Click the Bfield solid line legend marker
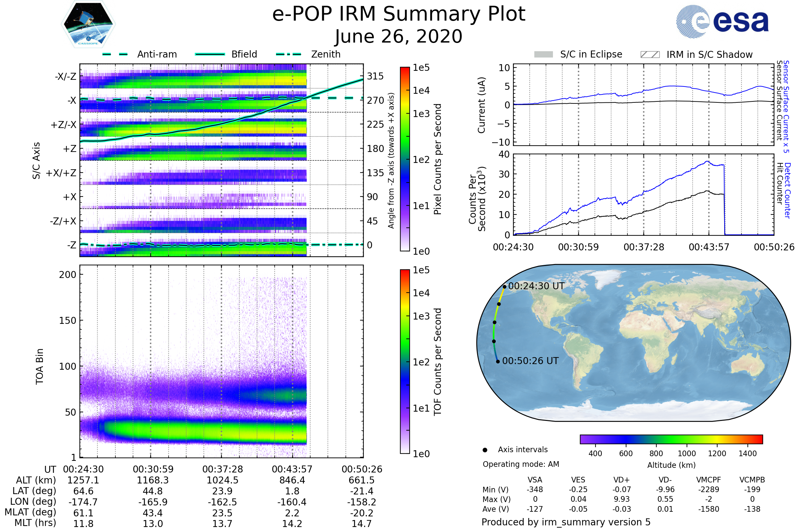The height and width of the screenshot is (532, 798). 210,54
